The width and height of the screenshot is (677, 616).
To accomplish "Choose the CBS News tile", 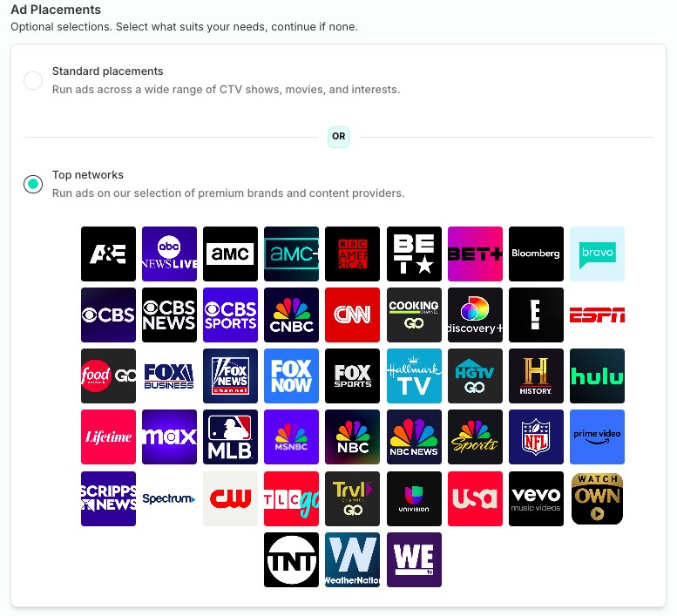I will [x=169, y=315].
